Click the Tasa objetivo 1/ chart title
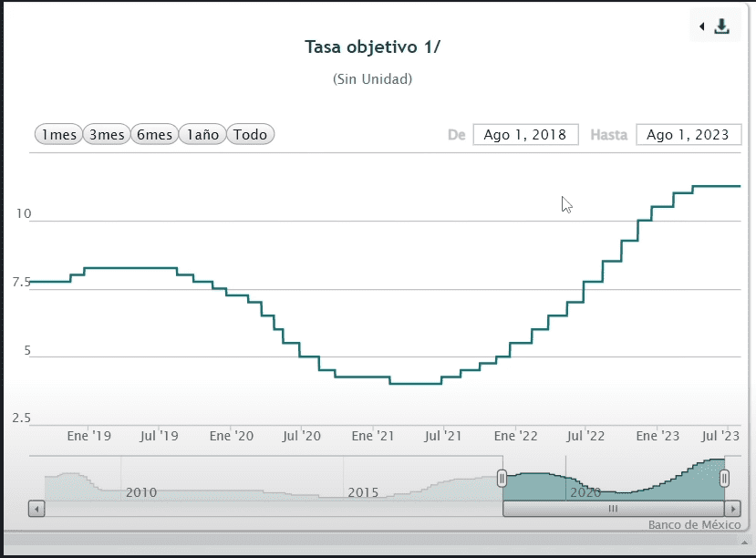Image resolution: width=756 pixels, height=558 pixels. pos(372,47)
